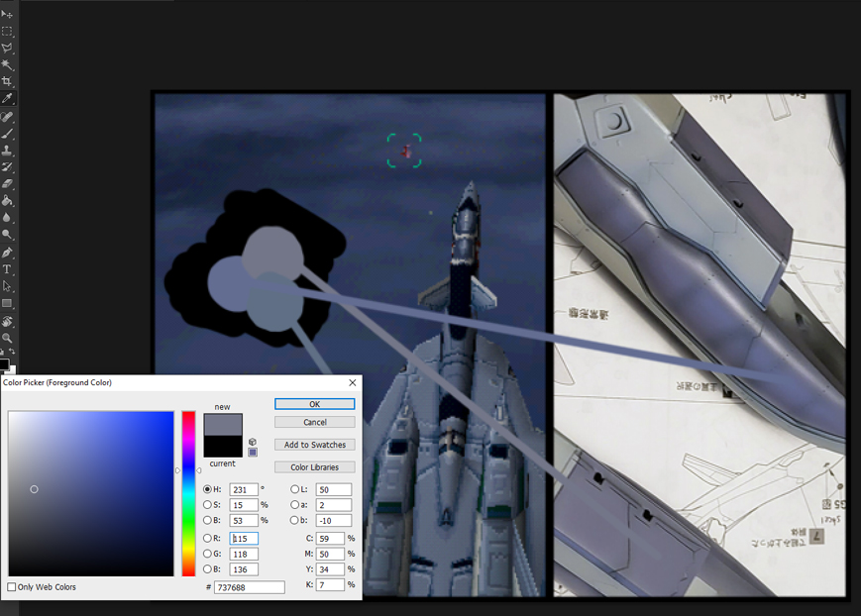Screen dimensions: 861x616
Task: Select the Move tool
Action: [x=7, y=14]
